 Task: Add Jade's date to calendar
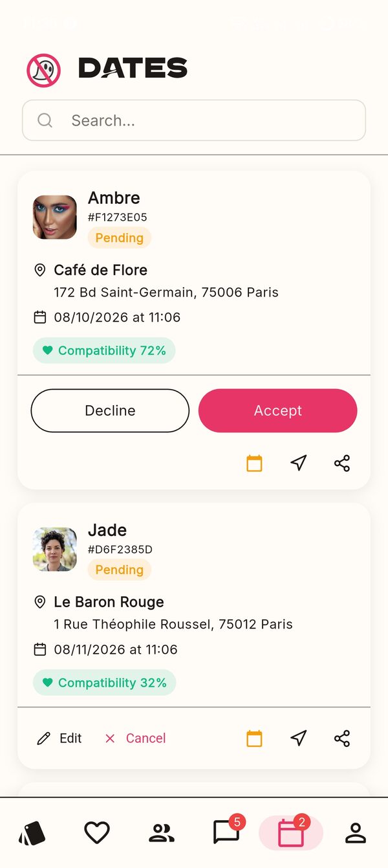coord(254,739)
